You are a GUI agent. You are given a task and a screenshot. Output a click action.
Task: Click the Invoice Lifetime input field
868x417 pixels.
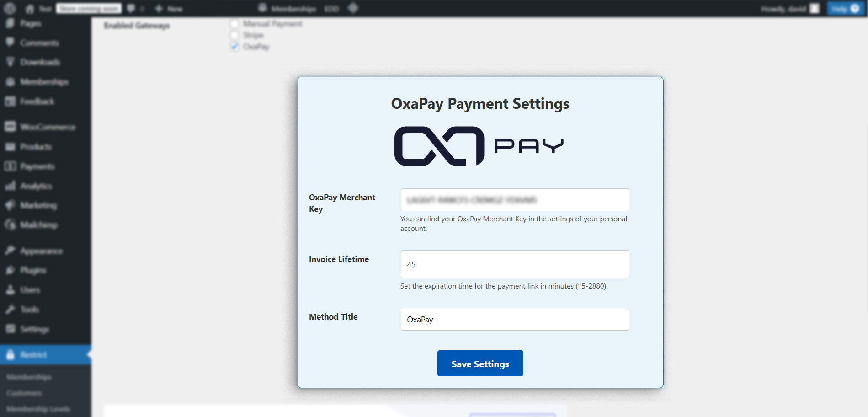coord(515,264)
